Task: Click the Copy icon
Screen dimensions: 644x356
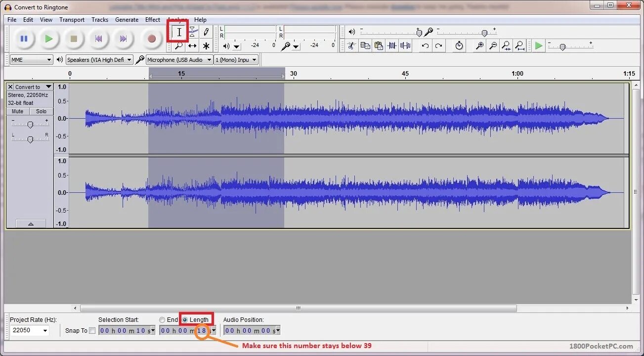Action: click(x=365, y=45)
